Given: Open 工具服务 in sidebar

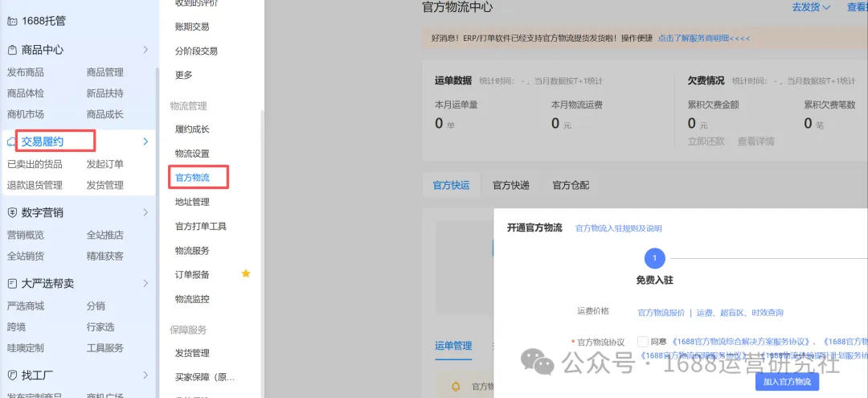Looking at the screenshot, I should [x=105, y=348].
